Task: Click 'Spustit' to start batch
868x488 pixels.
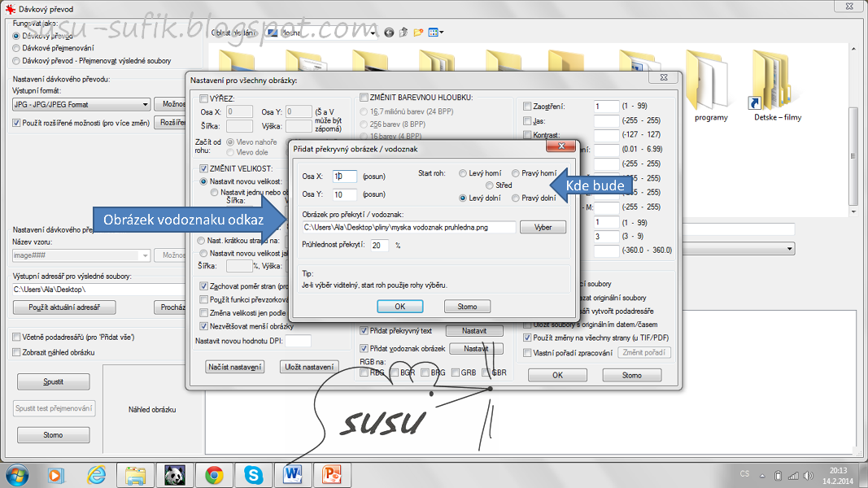Action: pos(53,381)
